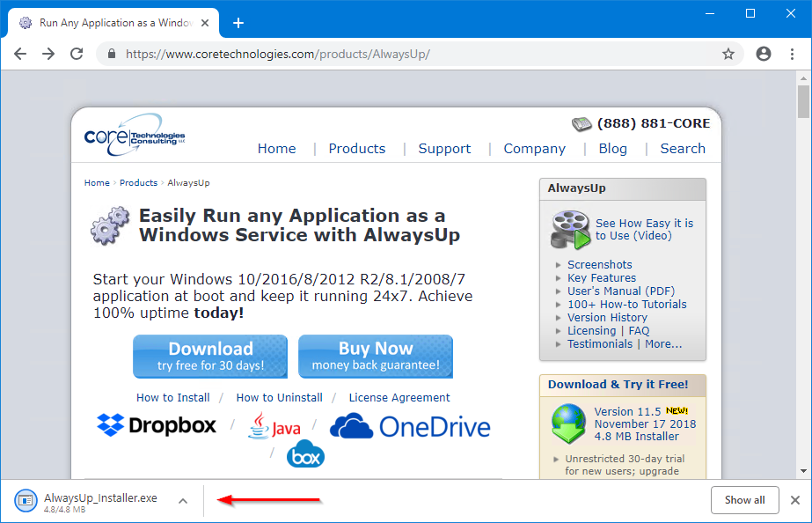Reload the page with the refresh icon
The height and width of the screenshot is (523, 812).
[77, 54]
